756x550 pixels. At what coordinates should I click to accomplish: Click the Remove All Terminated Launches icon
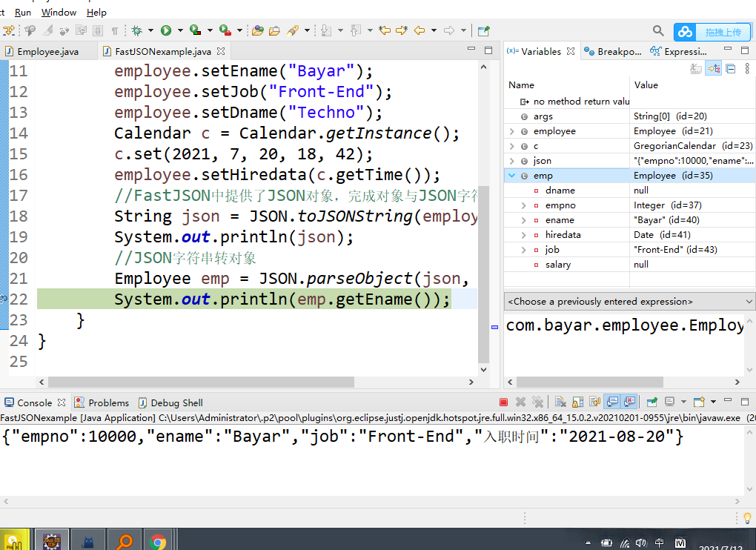coord(538,402)
